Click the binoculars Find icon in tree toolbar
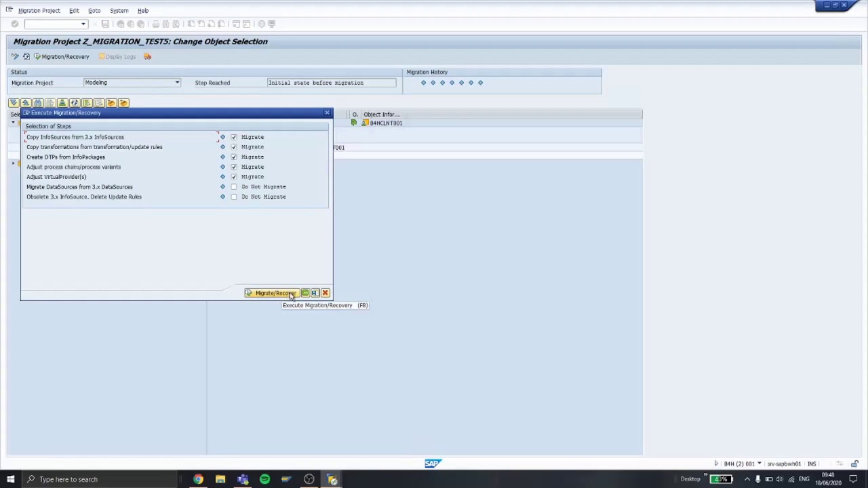The width and height of the screenshot is (868, 488). pyautogui.click(x=38, y=103)
